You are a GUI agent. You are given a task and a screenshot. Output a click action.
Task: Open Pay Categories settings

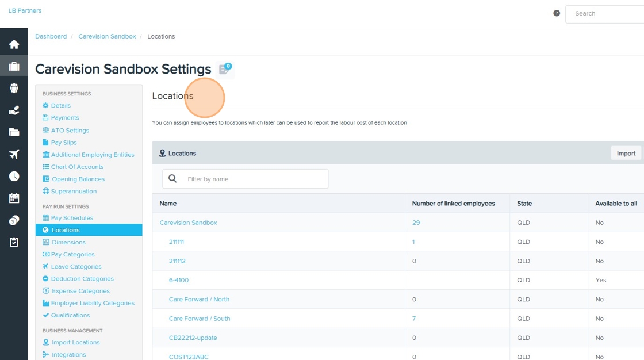[x=72, y=254]
